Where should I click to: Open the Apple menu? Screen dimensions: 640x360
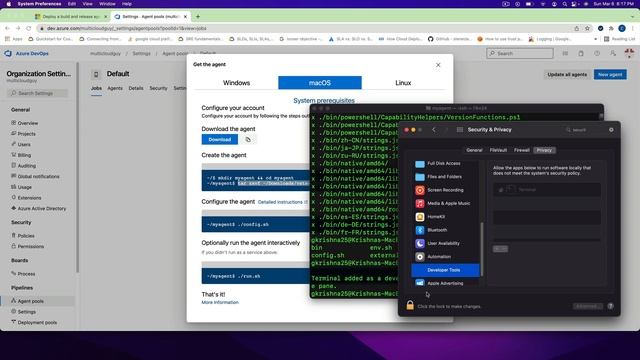coord(9,4)
